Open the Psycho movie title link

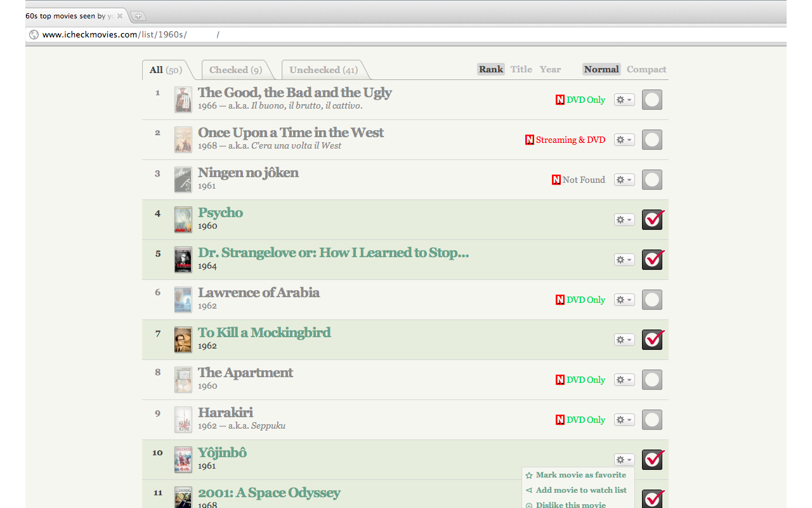click(x=220, y=213)
